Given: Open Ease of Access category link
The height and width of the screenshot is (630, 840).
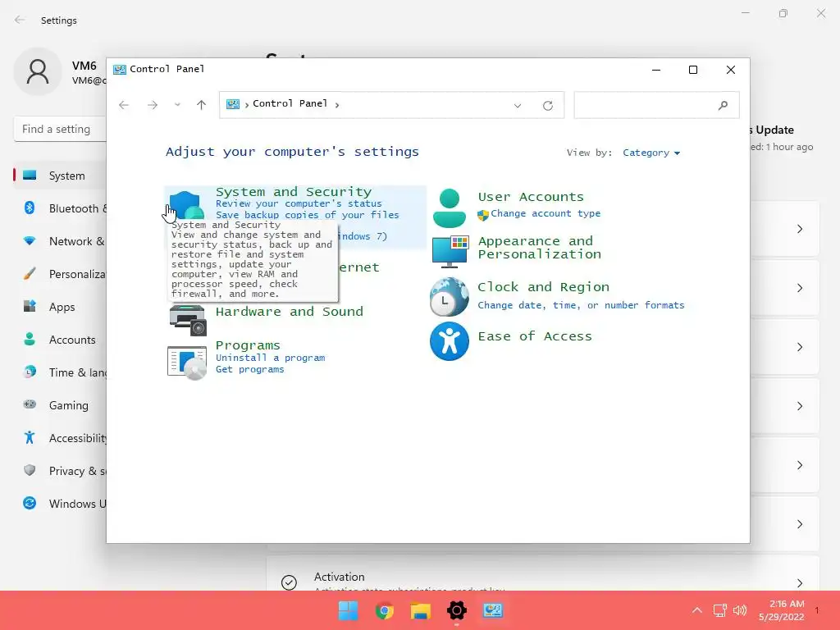Looking at the screenshot, I should [x=535, y=336].
